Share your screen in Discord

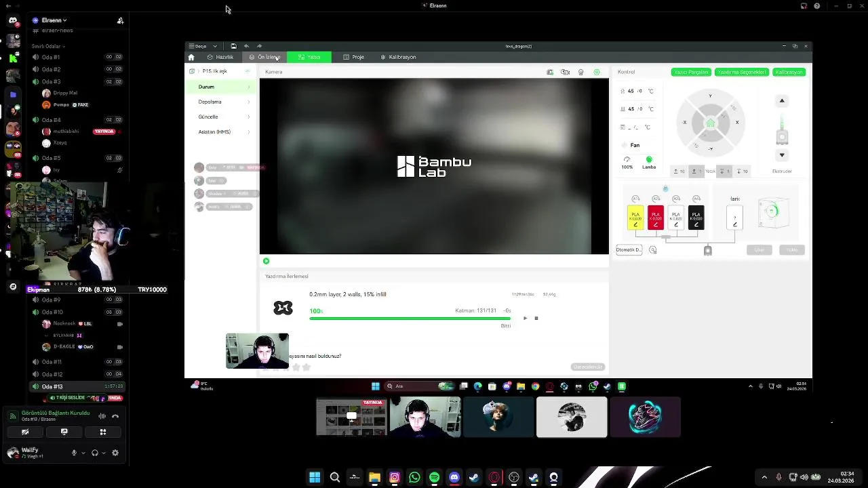tap(64, 432)
